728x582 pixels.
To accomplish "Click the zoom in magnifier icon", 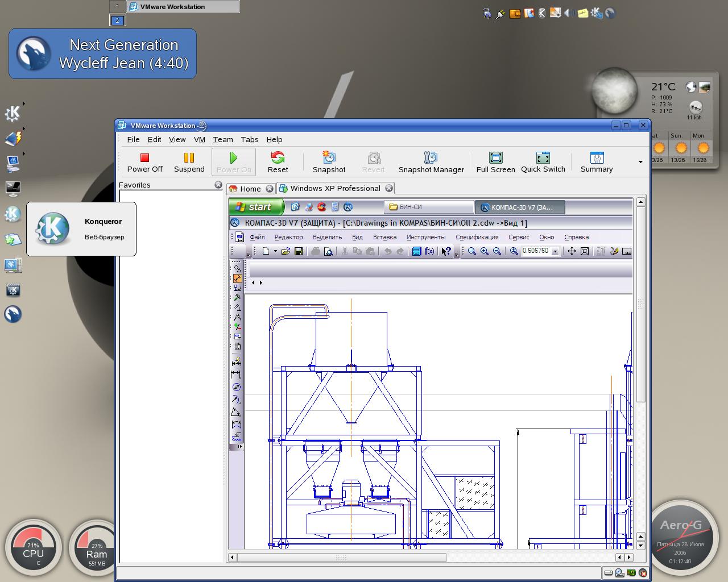I will pos(485,251).
